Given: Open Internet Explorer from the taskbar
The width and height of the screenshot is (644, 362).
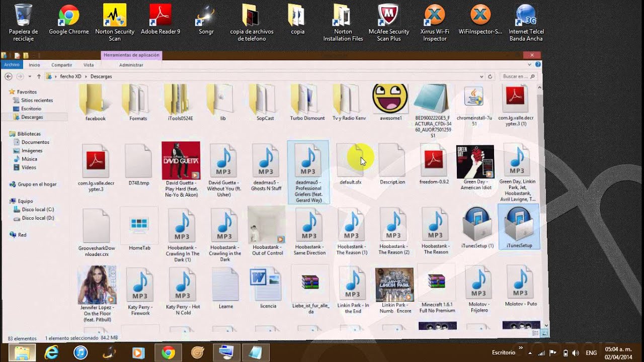Looking at the screenshot, I should pyautogui.click(x=51, y=352).
